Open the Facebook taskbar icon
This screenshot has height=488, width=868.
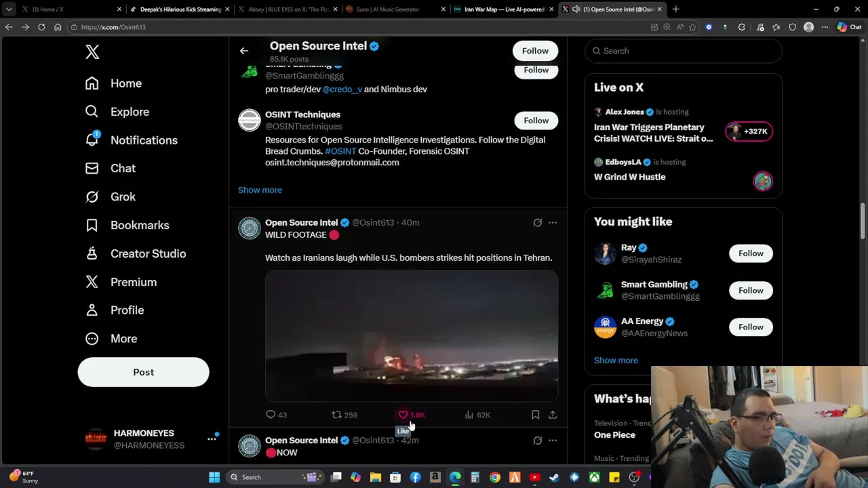pos(416,477)
